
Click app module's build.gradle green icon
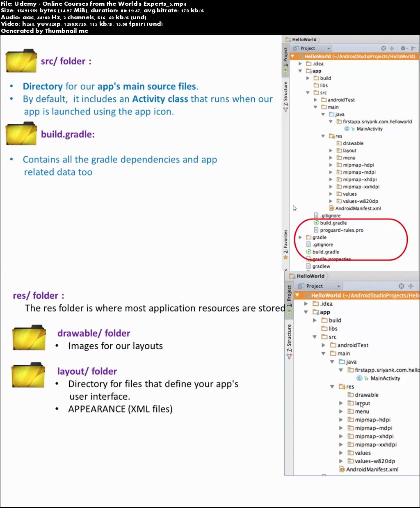click(316, 223)
